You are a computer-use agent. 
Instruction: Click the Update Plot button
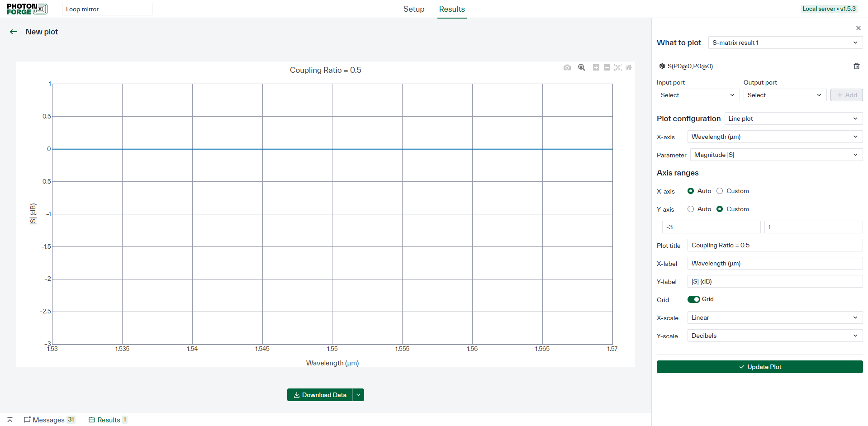pyautogui.click(x=760, y=367)
